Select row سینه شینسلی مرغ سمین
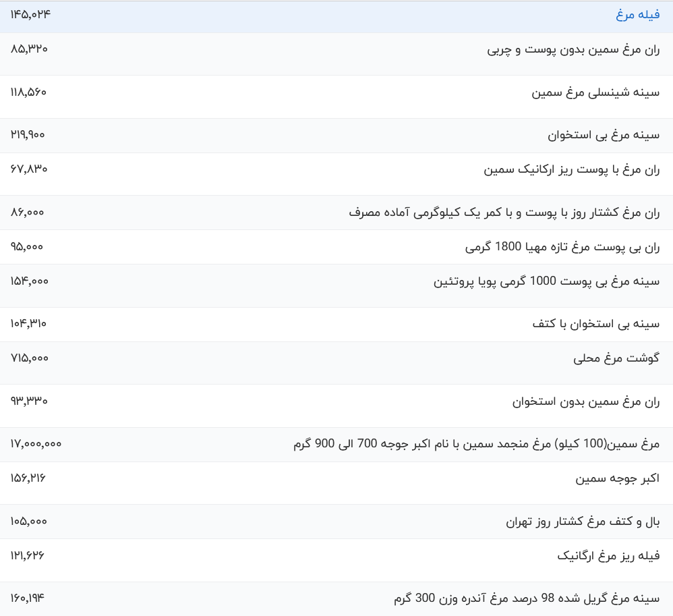This screenshot has width=673, height=616. (336, 97)
